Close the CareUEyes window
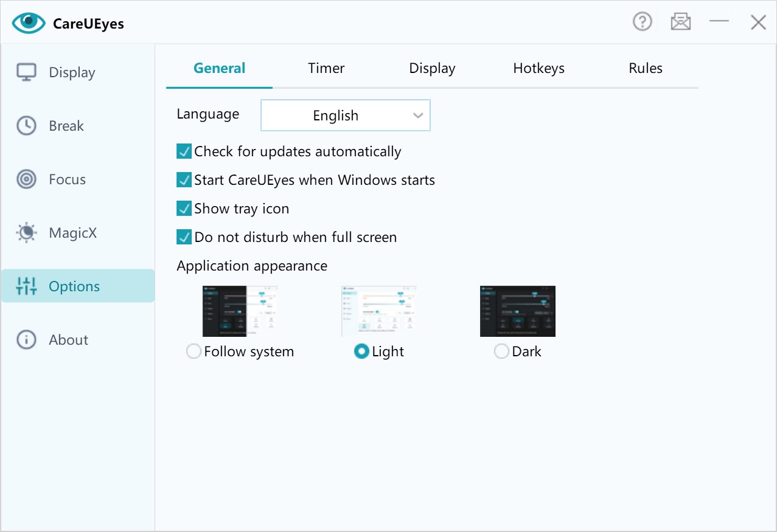Screen dimensions: 777x532 [758, 22]
